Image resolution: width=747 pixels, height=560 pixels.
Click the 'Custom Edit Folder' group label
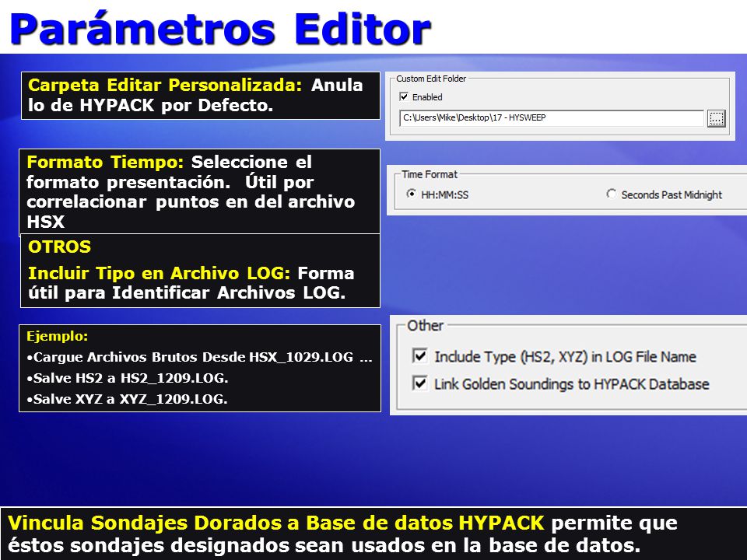click(x=431, y=79)
